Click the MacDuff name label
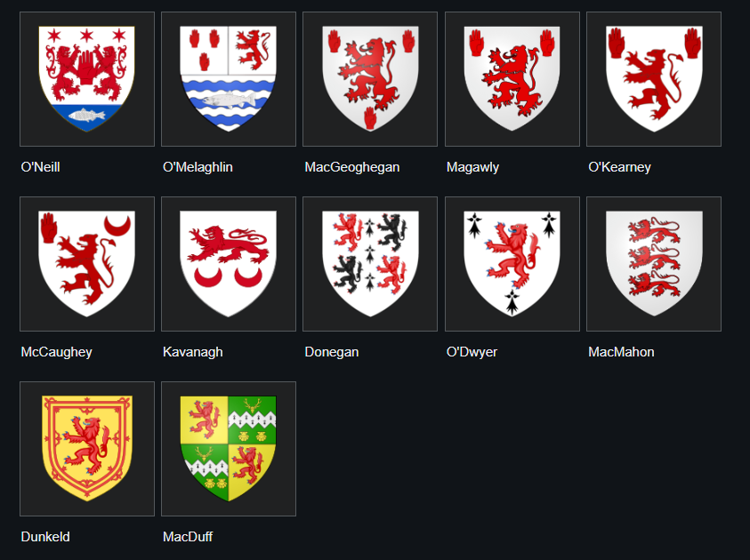The image size is (750, 560). click(x=188, y=537)
